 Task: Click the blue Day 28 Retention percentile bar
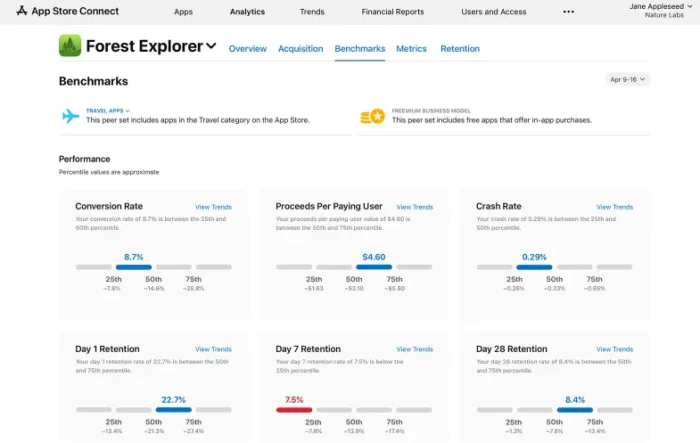(x=575, y=410)
